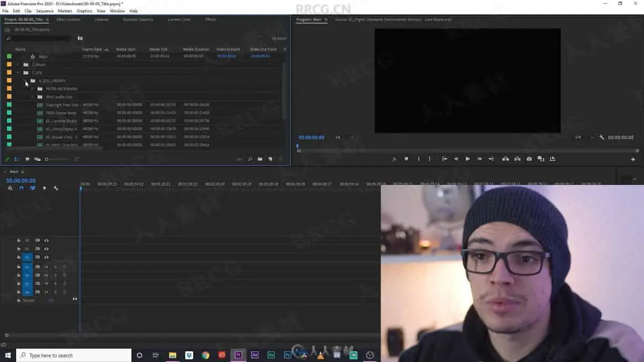Open the Essential Graphics tab
This screenshot has height=362, width=644.
point(138,19)
